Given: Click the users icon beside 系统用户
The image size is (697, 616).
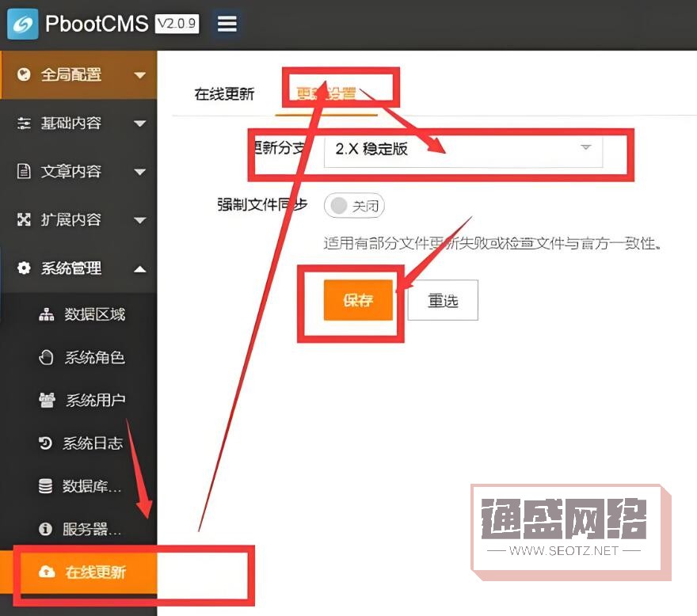Looking at the screenshot, I should (45, 400).
